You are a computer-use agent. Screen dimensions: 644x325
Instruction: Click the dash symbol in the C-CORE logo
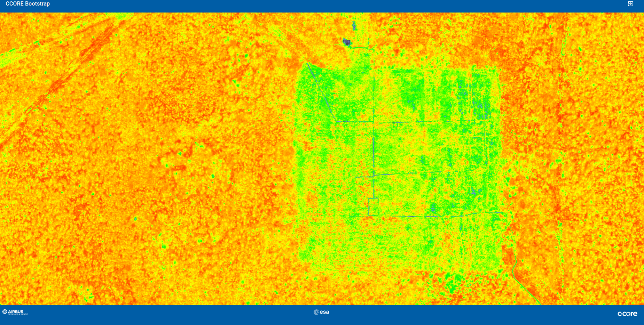click(621, 314)
